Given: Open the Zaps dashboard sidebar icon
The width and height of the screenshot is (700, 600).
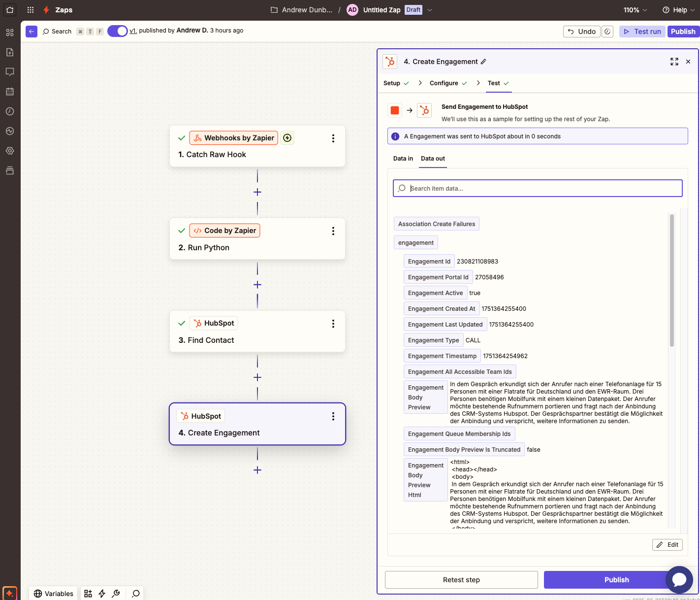Looking at the screenshot, I should pos(10,33).
